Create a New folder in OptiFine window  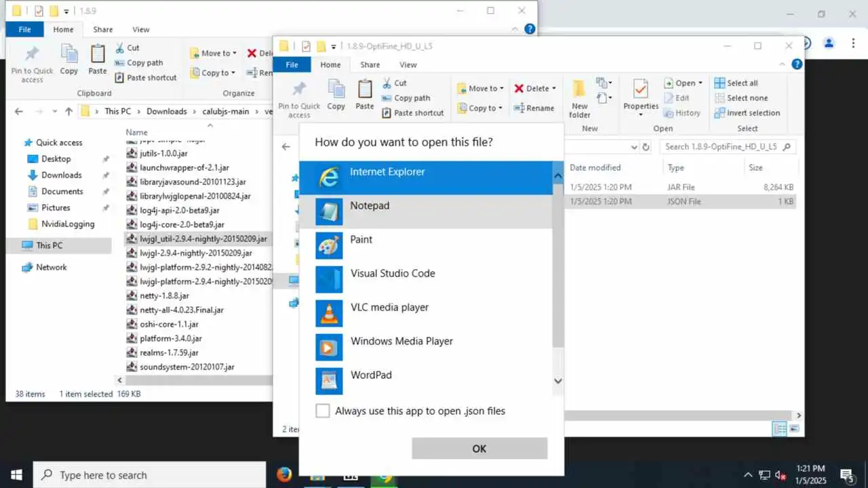coord(580,99)
